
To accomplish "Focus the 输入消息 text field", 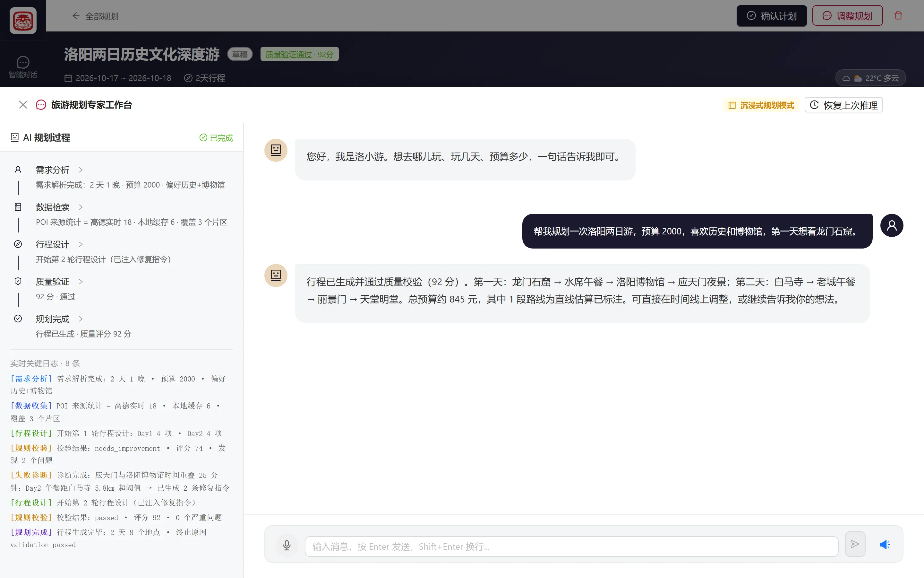I will tap(571, 547).
